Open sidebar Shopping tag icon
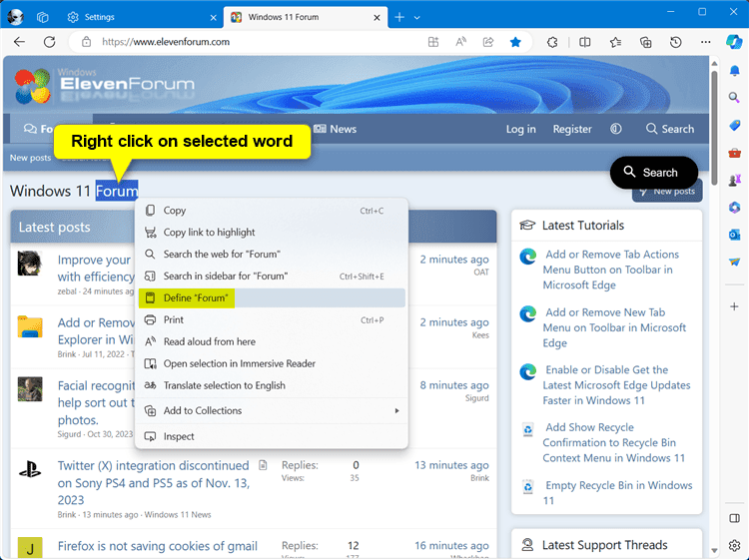749x560 pixels. [735, 125]
